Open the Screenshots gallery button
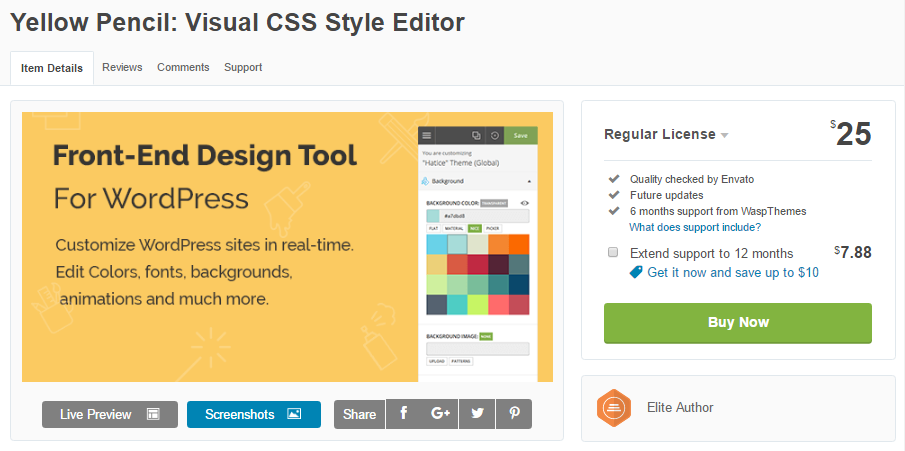The width and height of the screenshot is (905, 451). 253,415
